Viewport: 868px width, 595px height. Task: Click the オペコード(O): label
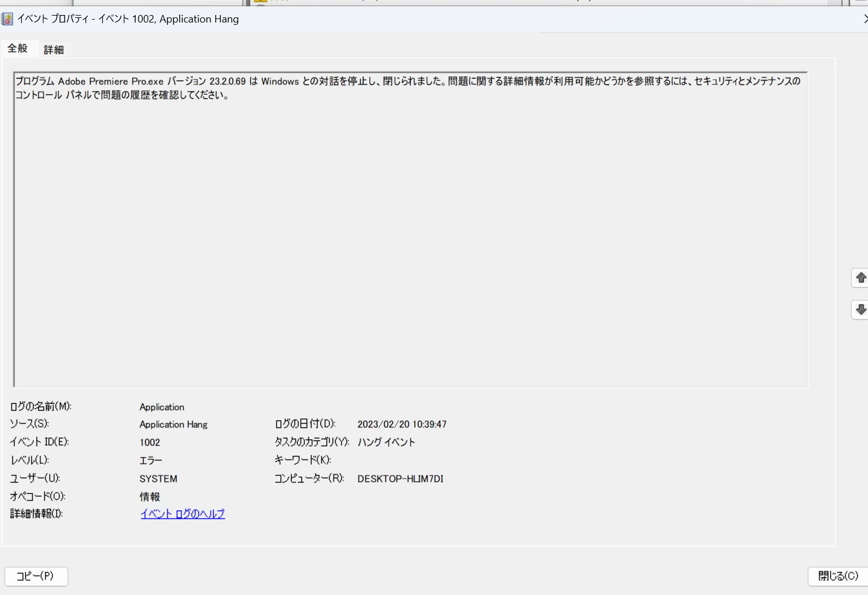38,496
